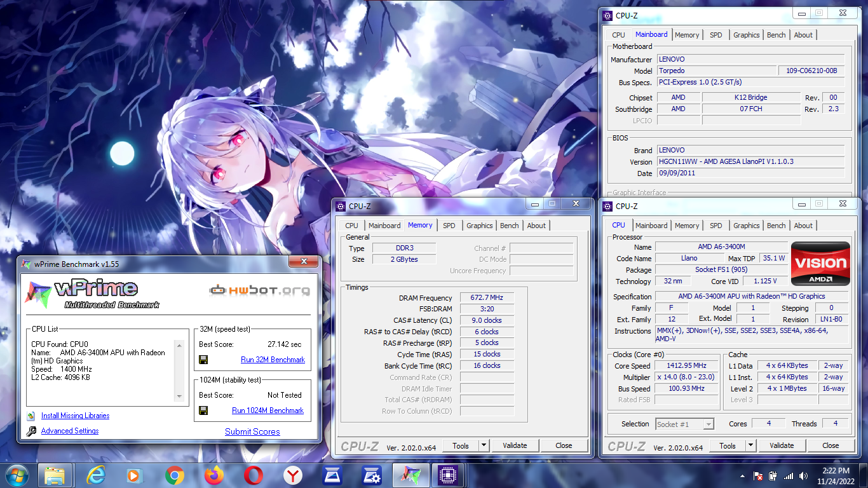Click the Close button in the CPU-Z Processor window
Image resolution: width=868 pixels, height=488 pixels.
pyautogui.click(x=831, y=445)
